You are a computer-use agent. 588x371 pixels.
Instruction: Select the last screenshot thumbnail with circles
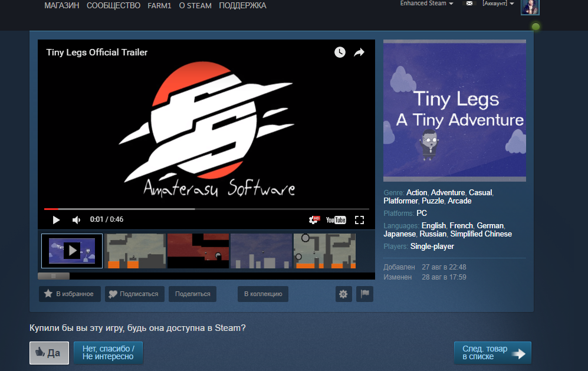[324, 251]
